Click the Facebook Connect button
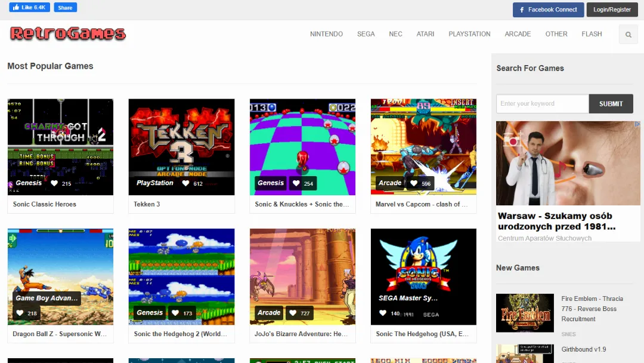 click(548, 10)
